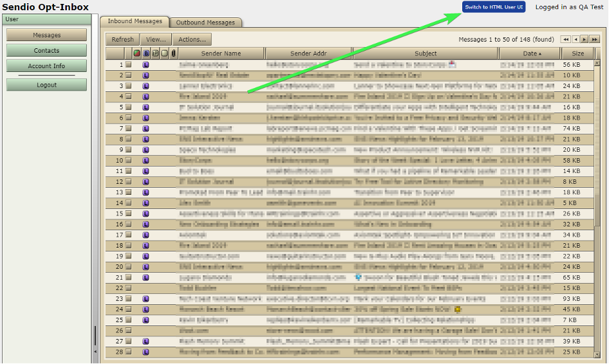Click the purple L icon in row 5

(145, 107)
